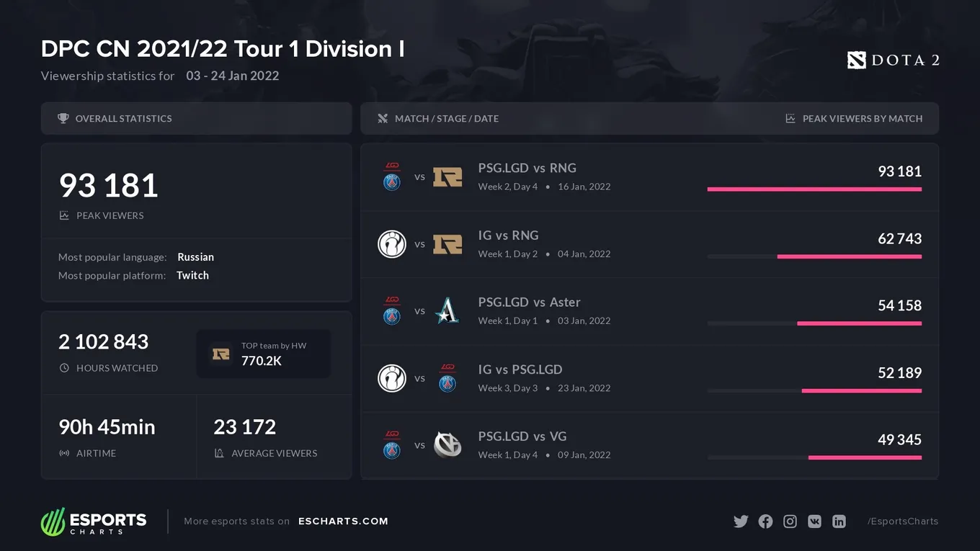The width and height of the screenshot is (980, 551).
Task: Click the LinkedIn icon
Action: [839, 521]
